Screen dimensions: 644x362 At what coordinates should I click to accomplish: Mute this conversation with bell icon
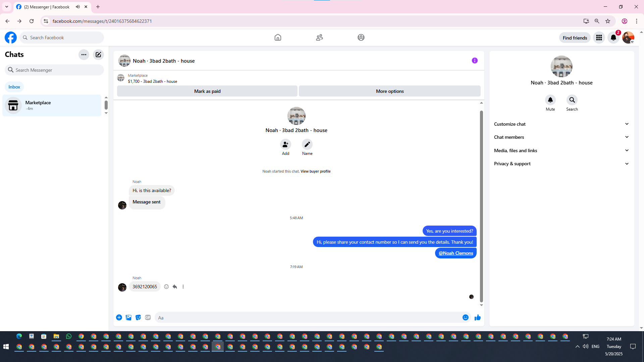point(550,100)
